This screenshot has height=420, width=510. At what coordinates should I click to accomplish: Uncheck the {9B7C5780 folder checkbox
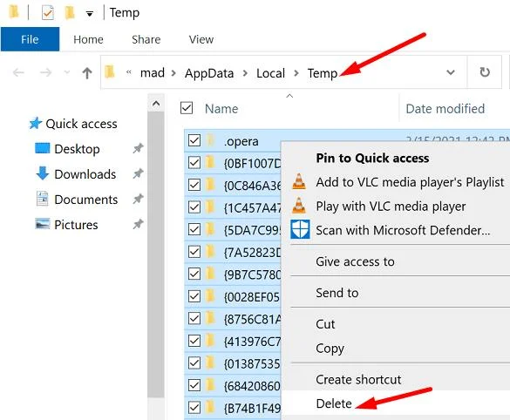194,274
